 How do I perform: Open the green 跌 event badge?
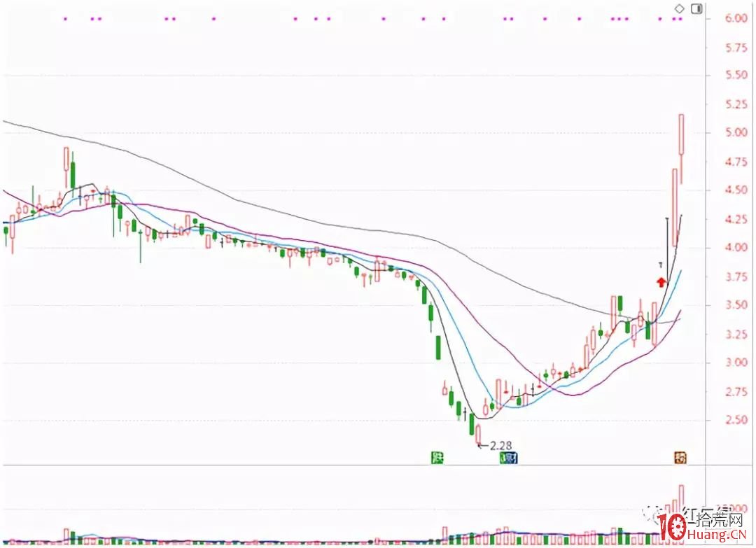(437, 458)
